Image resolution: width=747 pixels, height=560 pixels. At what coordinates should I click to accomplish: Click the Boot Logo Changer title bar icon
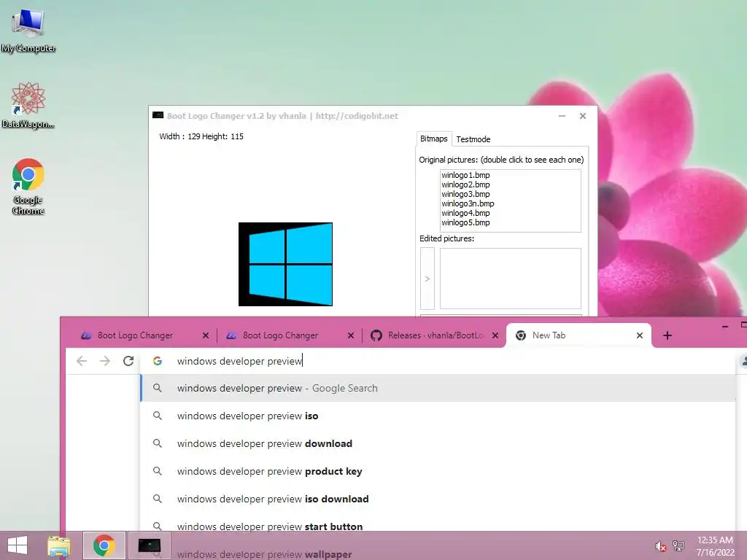click(158, 115)
